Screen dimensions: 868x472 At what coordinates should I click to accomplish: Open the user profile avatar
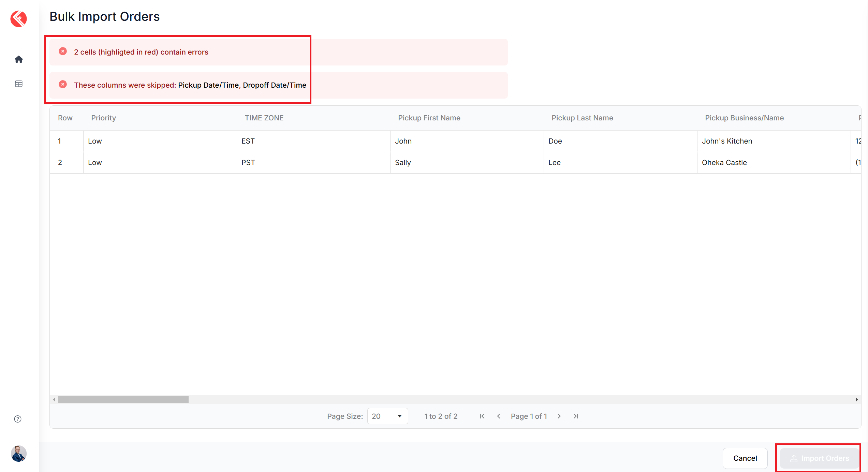point(19,454)
